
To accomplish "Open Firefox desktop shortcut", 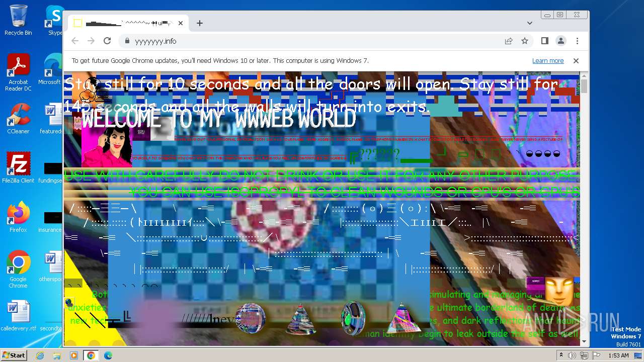I will click(x=18, y=217).
